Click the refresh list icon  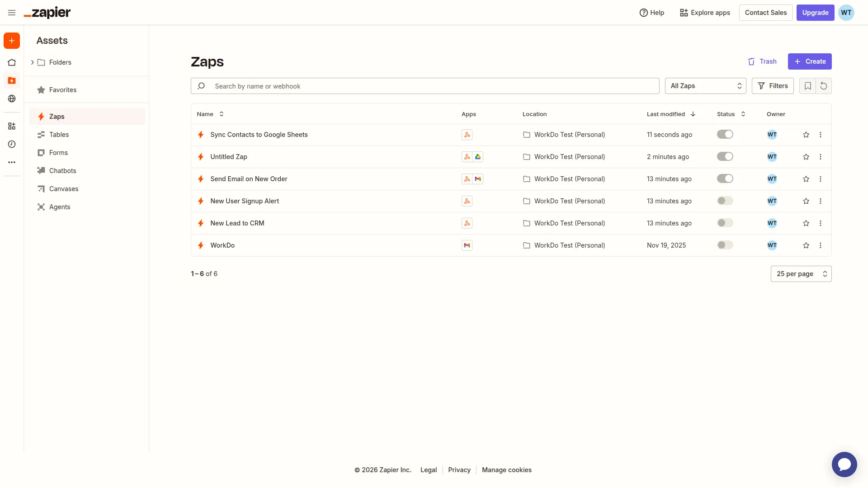coord(824,86)
